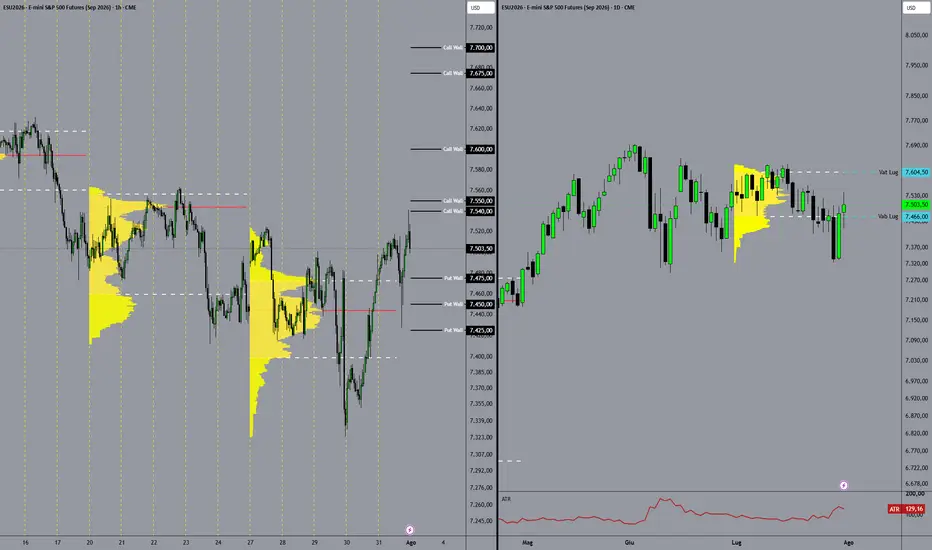932x550 pixels.
Task: Open the USD currency selector on left chart
Action: 480,8
